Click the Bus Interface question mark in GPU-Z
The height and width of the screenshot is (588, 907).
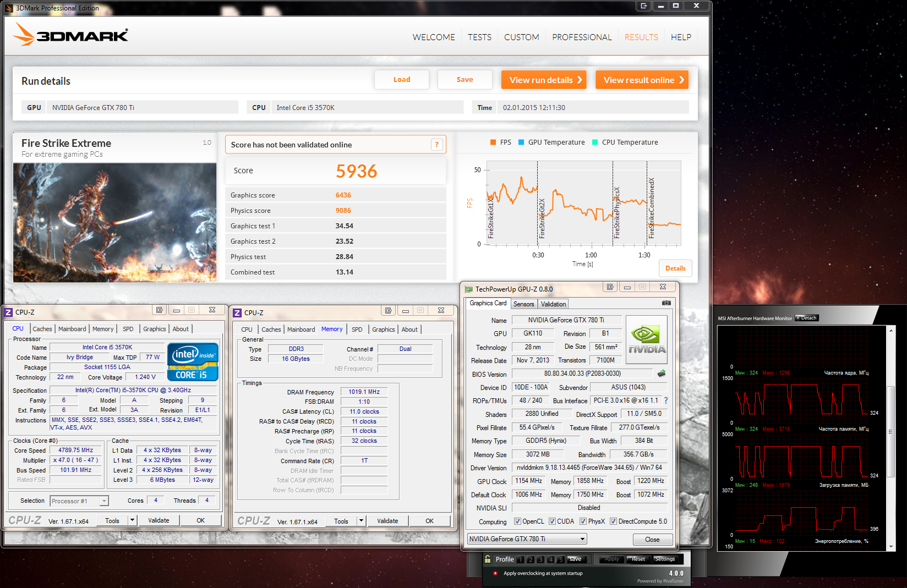(x=666, y=400)
